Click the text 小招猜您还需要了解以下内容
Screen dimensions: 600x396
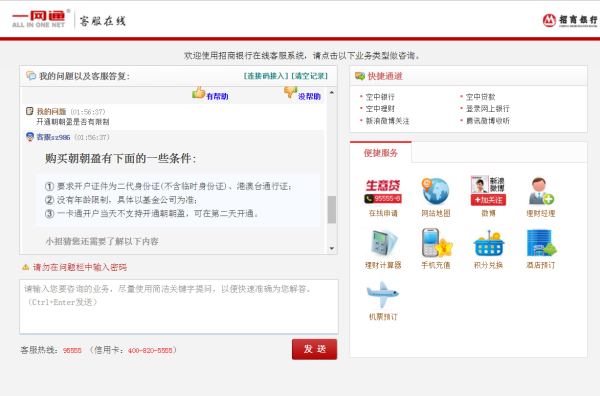(x=102, y=241)
